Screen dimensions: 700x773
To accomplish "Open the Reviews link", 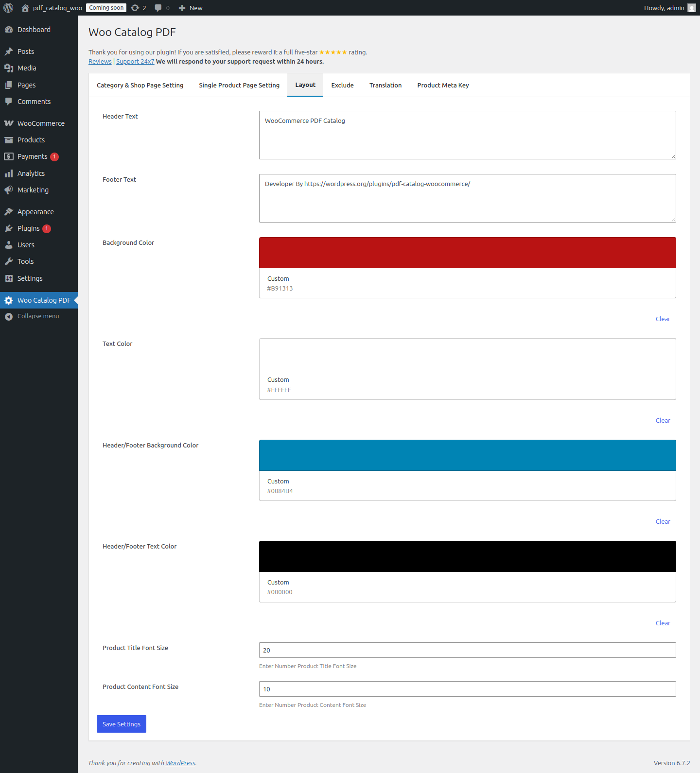I will pyautogui.click(x=100, y=61).
